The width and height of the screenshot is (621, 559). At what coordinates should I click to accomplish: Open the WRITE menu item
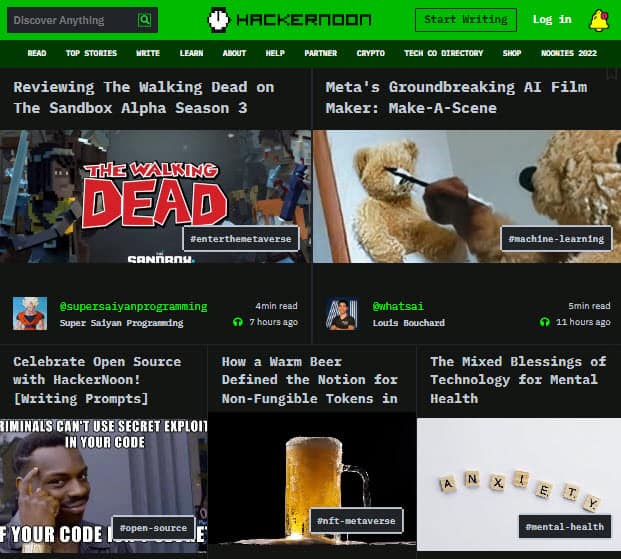(148, 53)
